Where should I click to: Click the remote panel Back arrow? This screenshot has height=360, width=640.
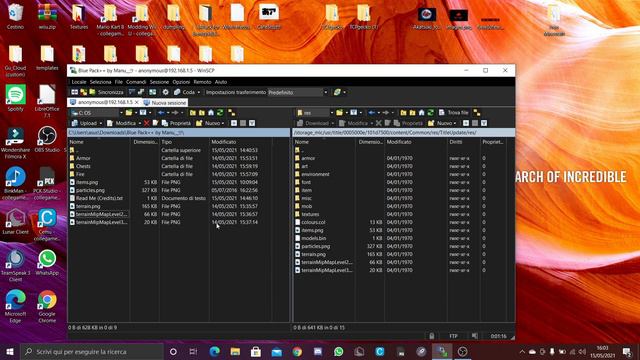(371, 113)
